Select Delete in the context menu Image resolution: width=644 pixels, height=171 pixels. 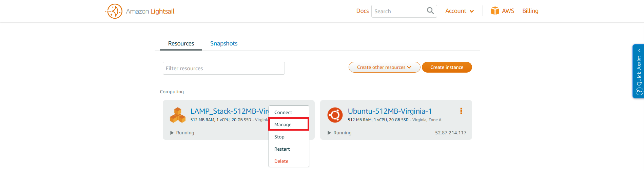point(289,161)
